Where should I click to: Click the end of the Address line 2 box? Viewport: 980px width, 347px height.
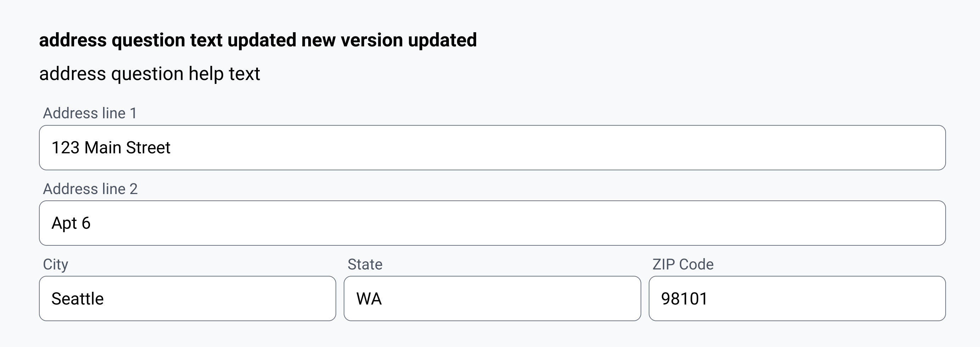click(913, 223)
